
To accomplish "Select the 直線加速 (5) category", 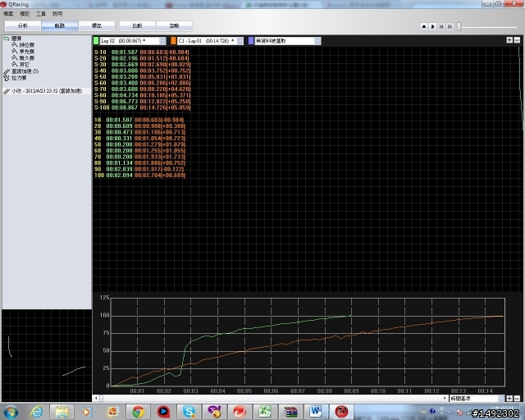I will [25, 71].
